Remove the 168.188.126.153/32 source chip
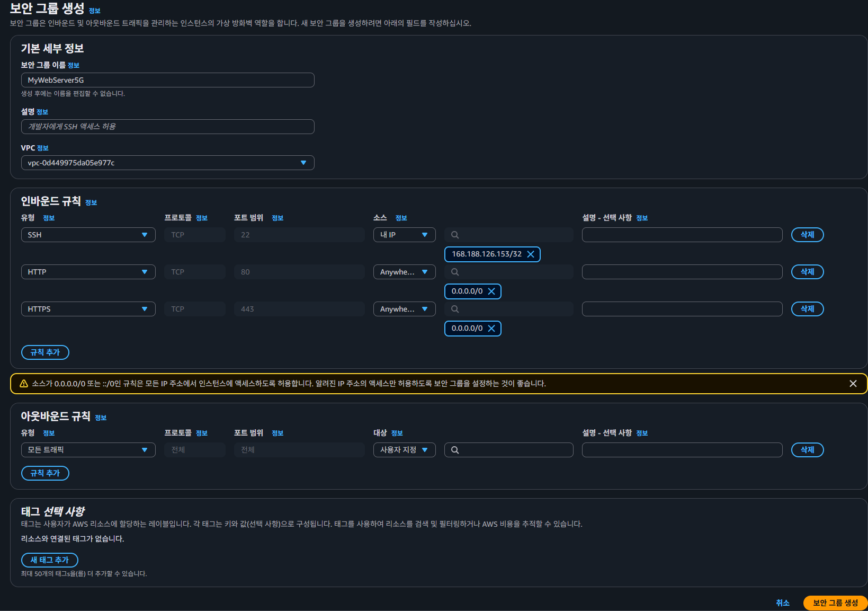This screenshot has width=868, height=611. [x=531, y=254]
